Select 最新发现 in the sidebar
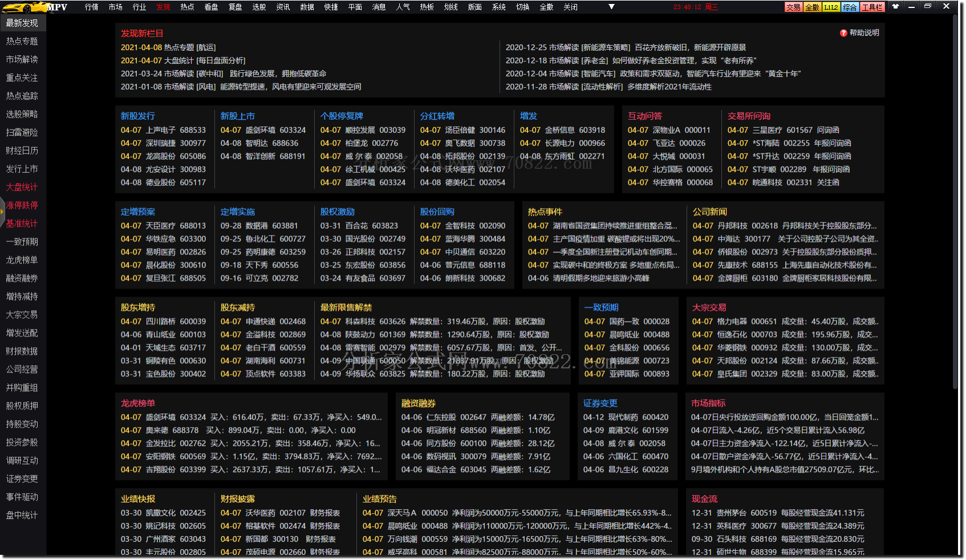Viewport: 966px width, 560px height. click(23, 23)
